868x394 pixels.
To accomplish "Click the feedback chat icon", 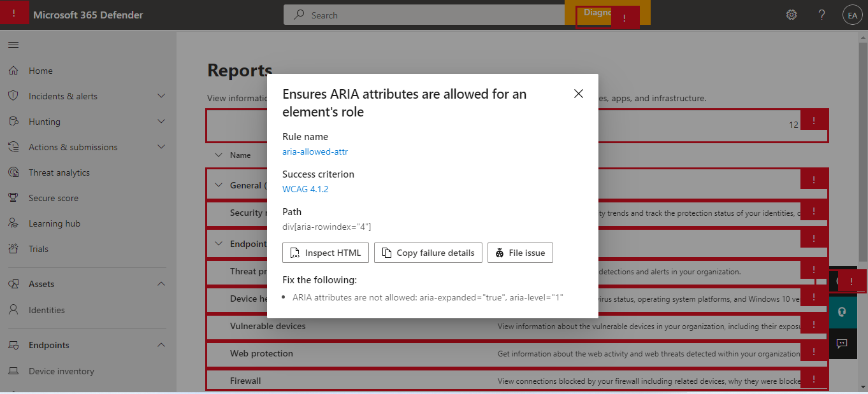I will 841,343.
